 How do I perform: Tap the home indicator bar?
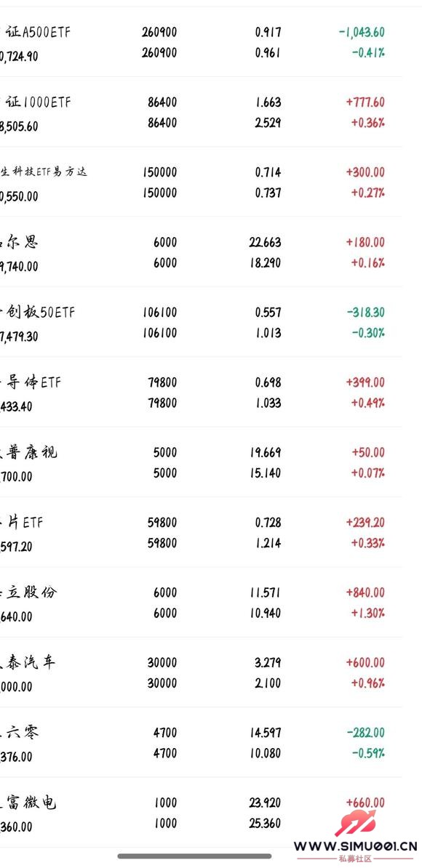pyautogui.click(x=194, y=856)
